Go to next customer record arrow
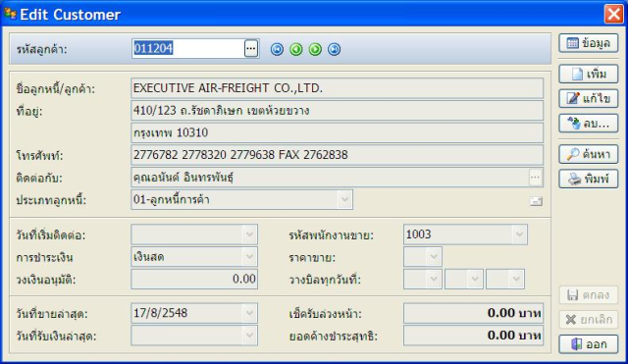 coord(315,49)
